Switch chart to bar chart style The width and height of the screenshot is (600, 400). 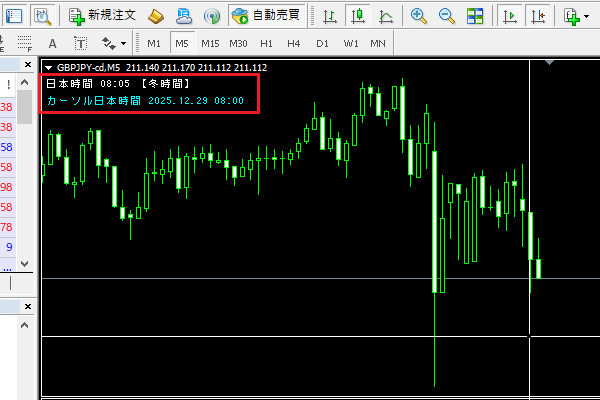coord(330,16)
